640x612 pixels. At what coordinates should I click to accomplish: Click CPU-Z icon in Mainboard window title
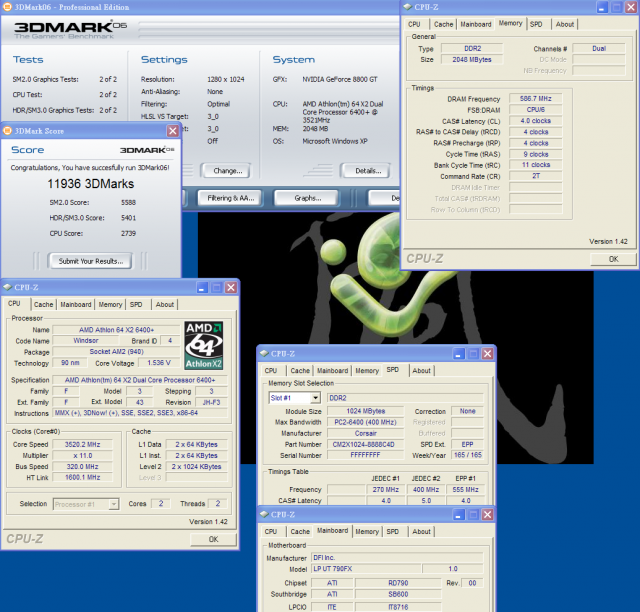tap(264, 514)
